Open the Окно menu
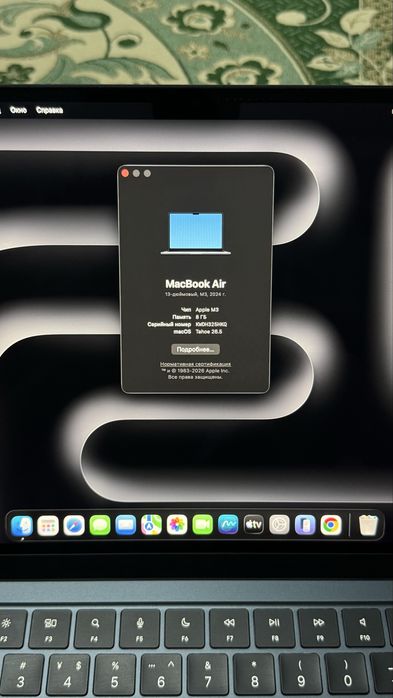The height and width of the screenshot is (698, 393). [18, 110]
